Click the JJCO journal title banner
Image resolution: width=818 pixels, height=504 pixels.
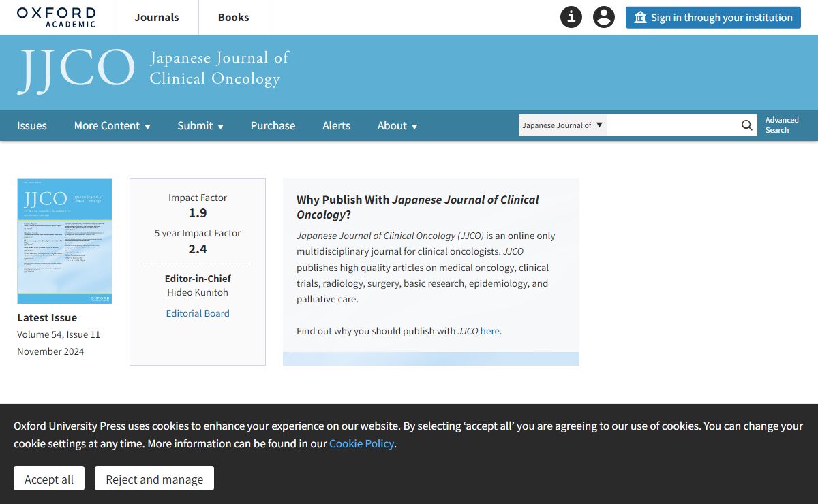[x=154, y=70]
